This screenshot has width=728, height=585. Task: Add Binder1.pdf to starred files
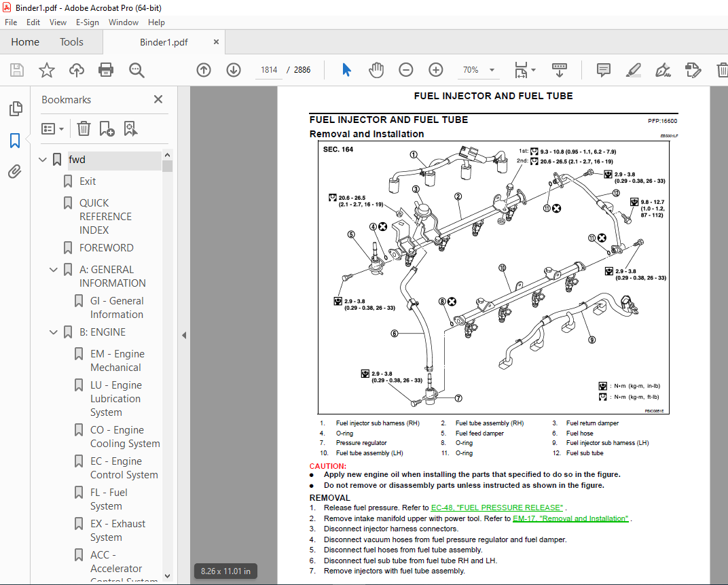[x=46, y=70]
